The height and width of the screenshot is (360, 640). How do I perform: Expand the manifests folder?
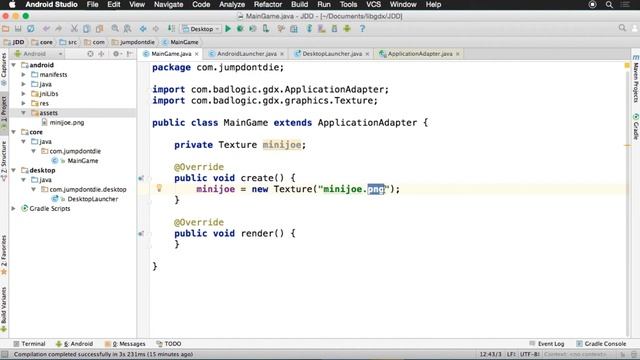click(x=24, y=74)
